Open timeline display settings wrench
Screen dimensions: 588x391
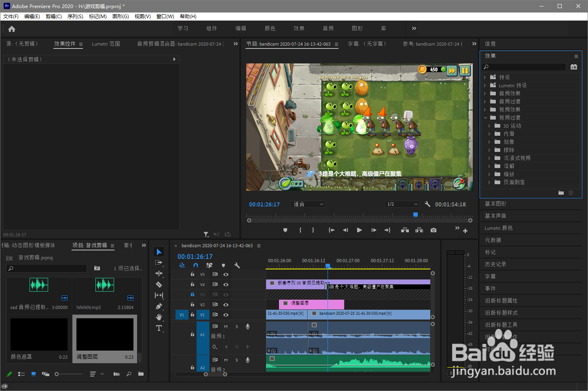pos(237,265)
